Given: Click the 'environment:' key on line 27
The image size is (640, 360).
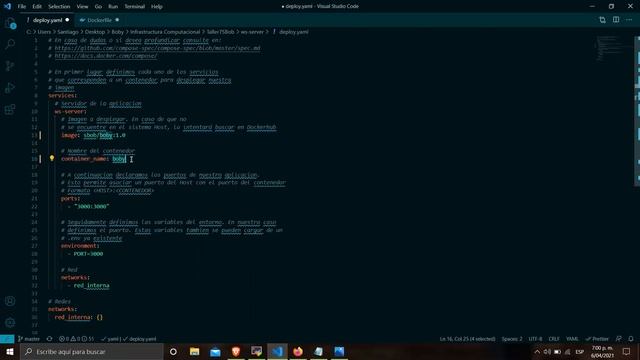Looking at the screenshot, I should [x=80, y=246].
